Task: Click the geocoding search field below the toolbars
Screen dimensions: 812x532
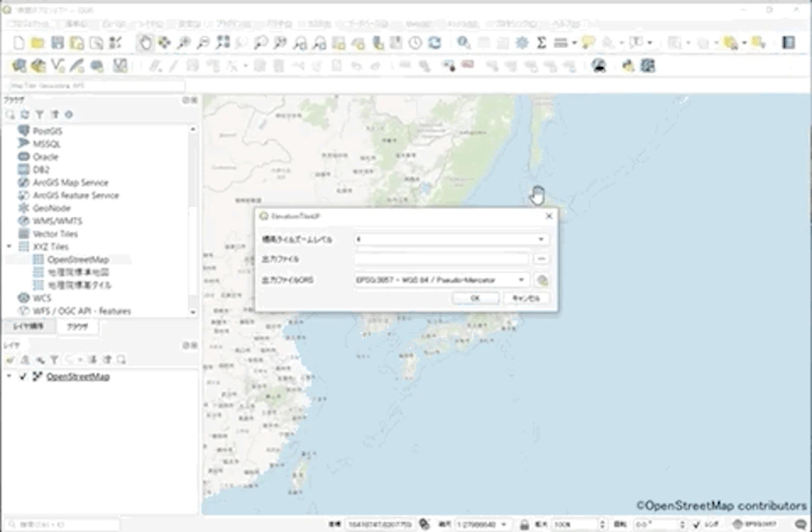Action: [x=95, y=86]
